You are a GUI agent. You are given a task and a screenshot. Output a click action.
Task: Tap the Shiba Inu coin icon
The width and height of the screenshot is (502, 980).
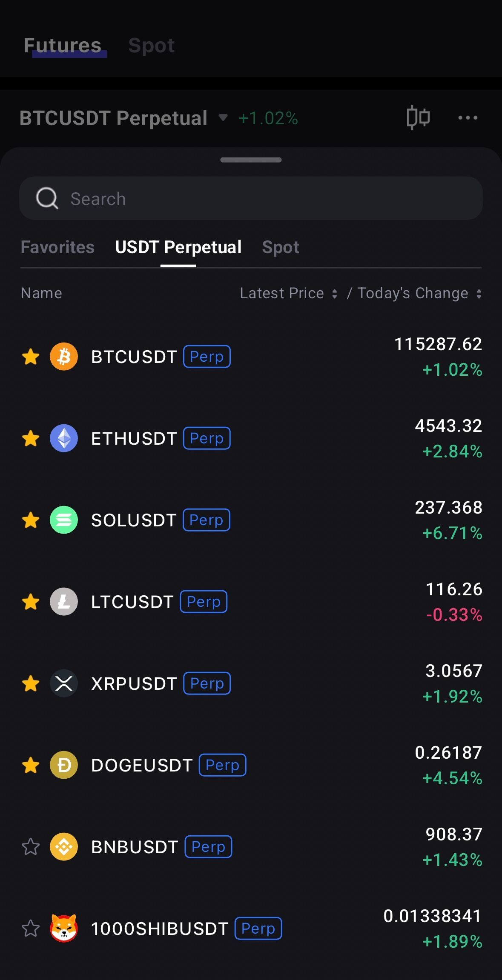pos(64,929)
